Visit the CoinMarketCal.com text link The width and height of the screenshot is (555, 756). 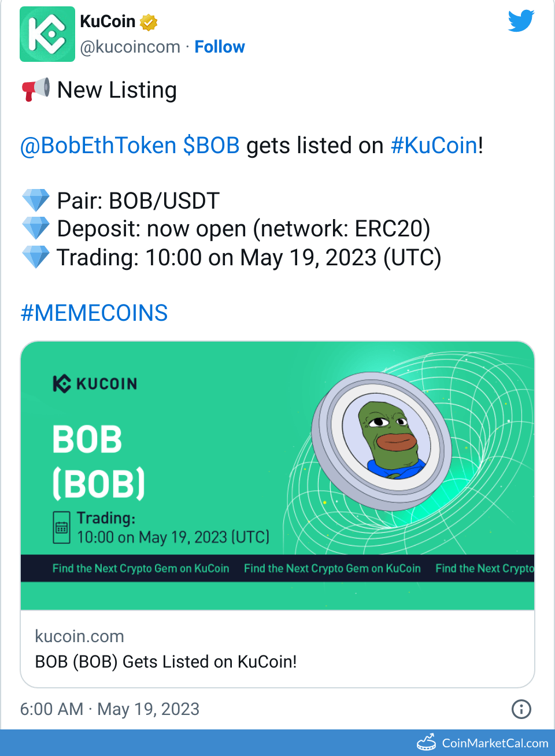point(495,743)
